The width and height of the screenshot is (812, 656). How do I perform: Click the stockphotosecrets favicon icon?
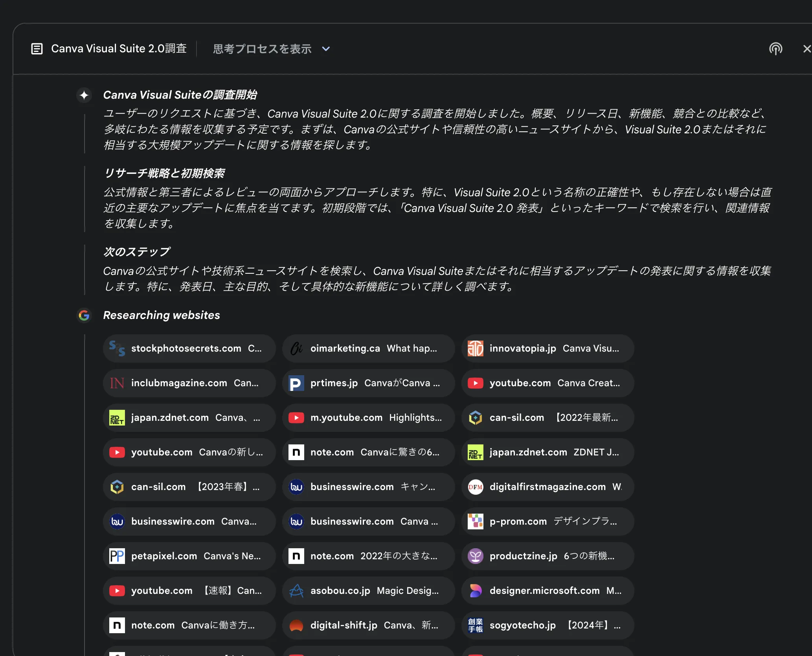117,348
